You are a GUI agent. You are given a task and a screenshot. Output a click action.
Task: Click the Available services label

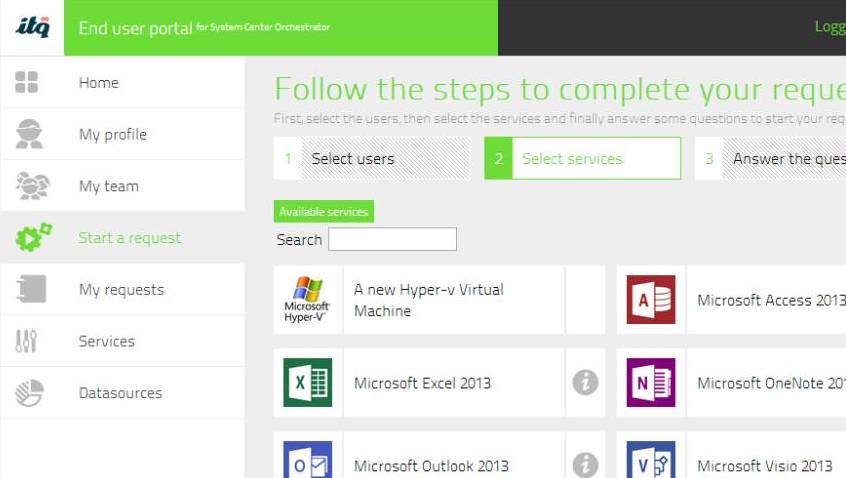pyautogui.click(x=324, y=211)
